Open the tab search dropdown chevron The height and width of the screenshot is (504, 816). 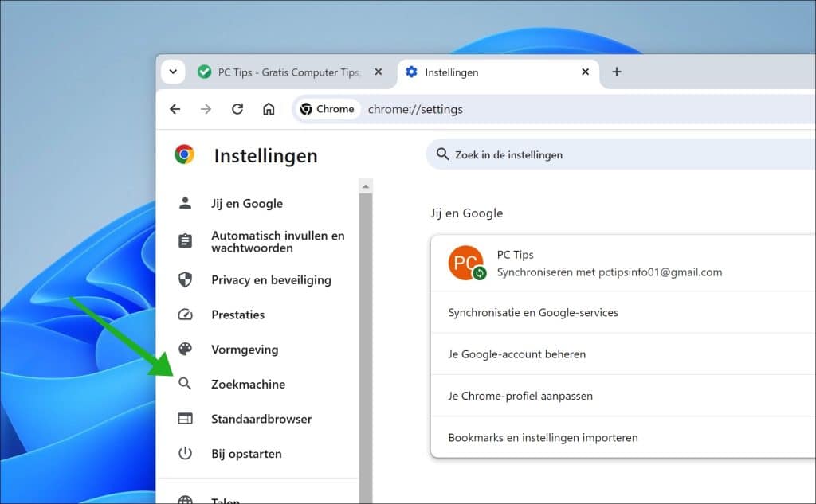(x=173, y=72)
